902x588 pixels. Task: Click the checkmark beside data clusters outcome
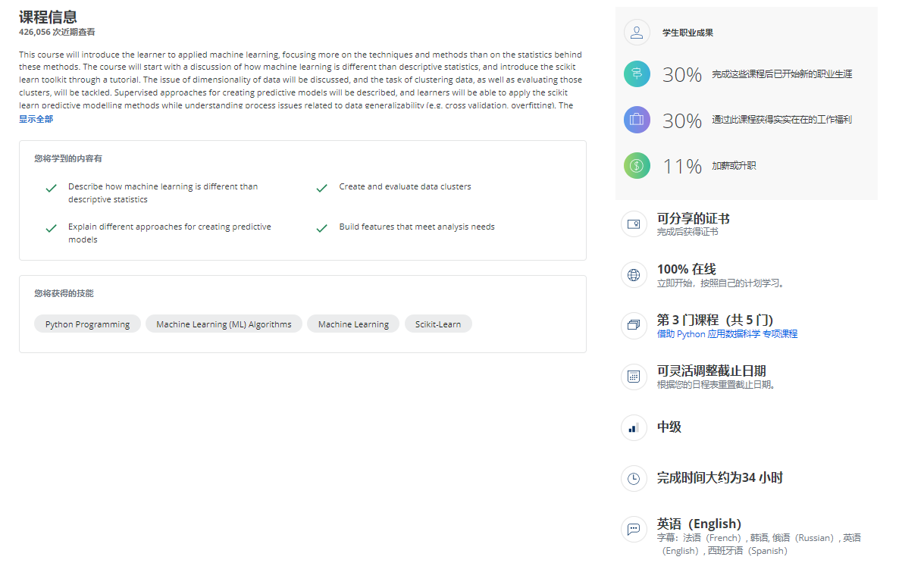321,187
